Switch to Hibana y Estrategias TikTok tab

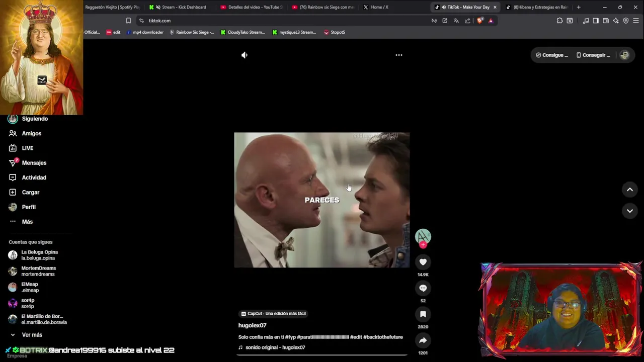[x=536, y=7]
